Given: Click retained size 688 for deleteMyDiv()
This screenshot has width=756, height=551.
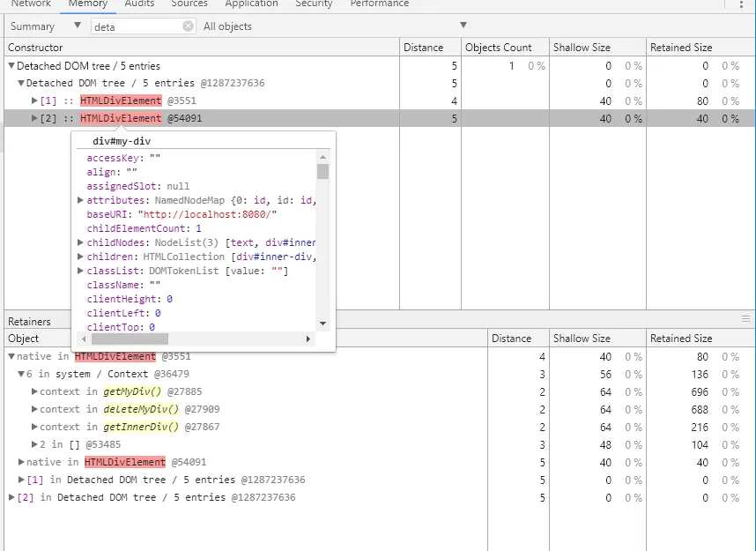Looking at the screenshot, I should click(700, 410).
